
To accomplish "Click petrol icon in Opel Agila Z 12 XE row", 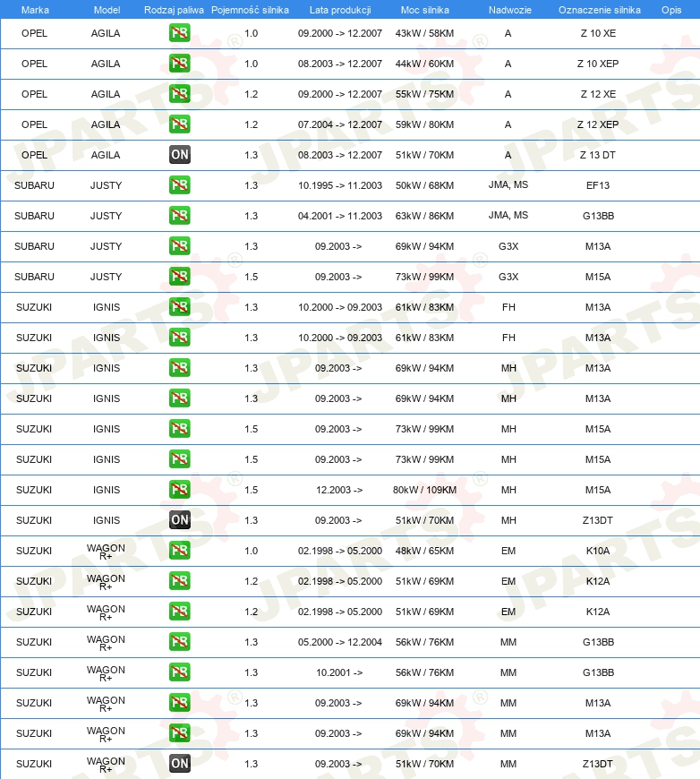I will pos(179,94).
